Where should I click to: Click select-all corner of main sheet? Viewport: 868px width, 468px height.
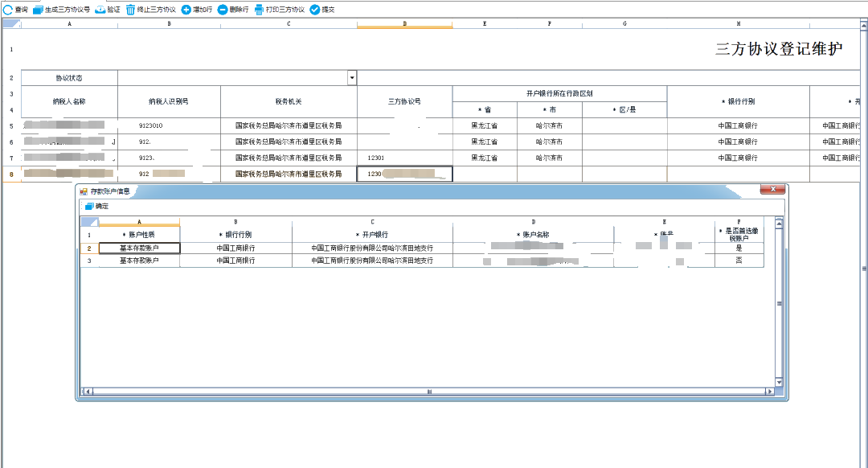(x=11, y=24)
